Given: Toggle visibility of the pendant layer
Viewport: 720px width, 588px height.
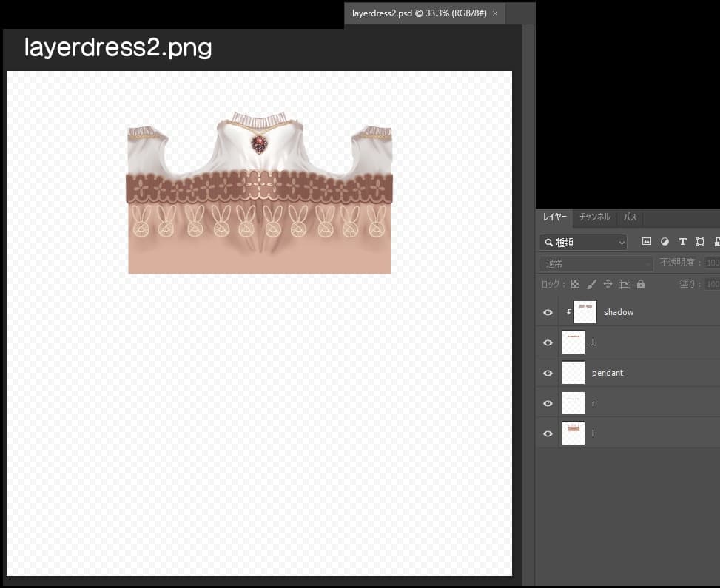Looking at the screenshot, I should [x=548, y=373].
